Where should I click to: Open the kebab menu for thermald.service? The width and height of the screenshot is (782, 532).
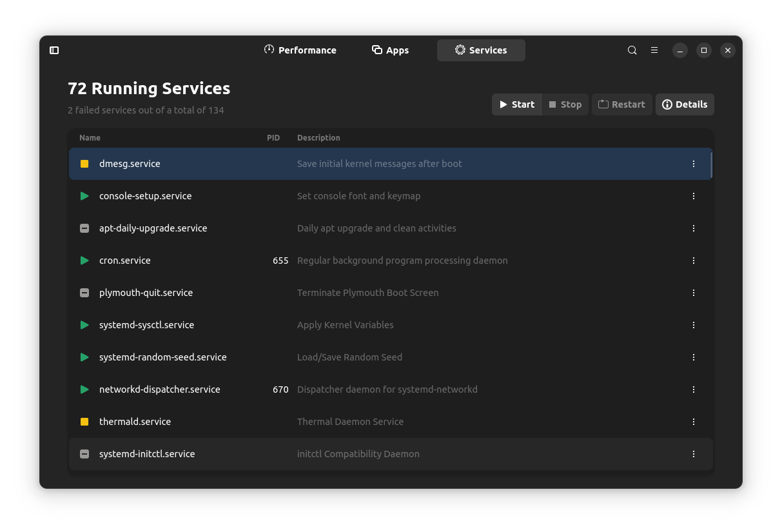pos(694,422)
